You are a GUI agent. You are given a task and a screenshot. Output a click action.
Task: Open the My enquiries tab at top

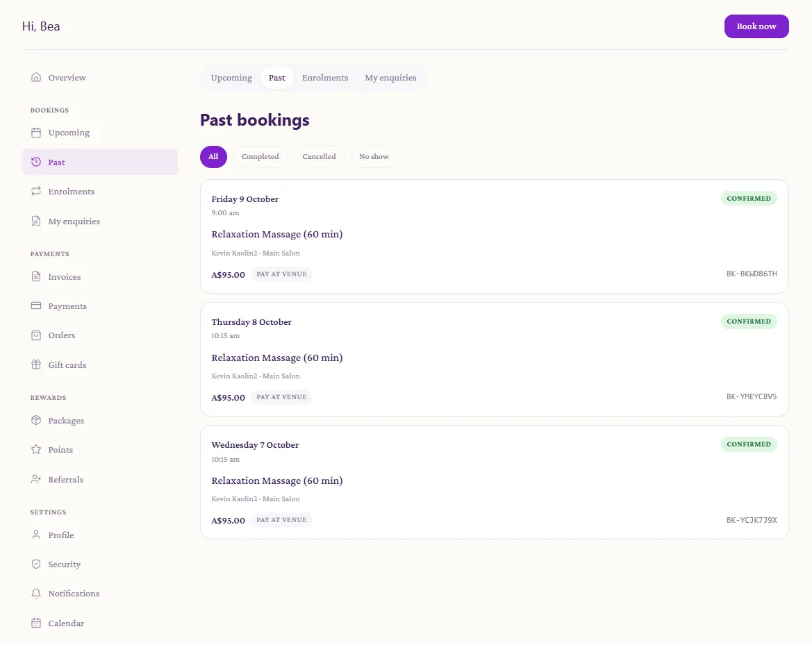click(x=390, y=78)
